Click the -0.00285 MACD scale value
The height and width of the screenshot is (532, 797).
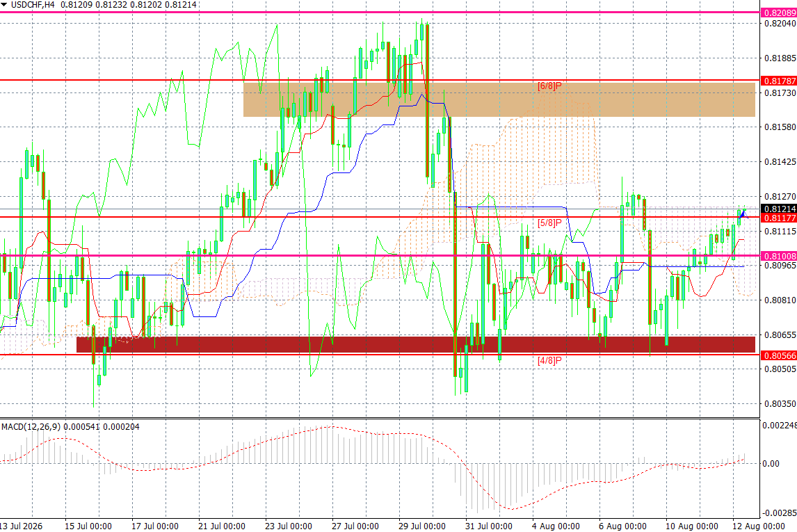(x=779, y=513)
